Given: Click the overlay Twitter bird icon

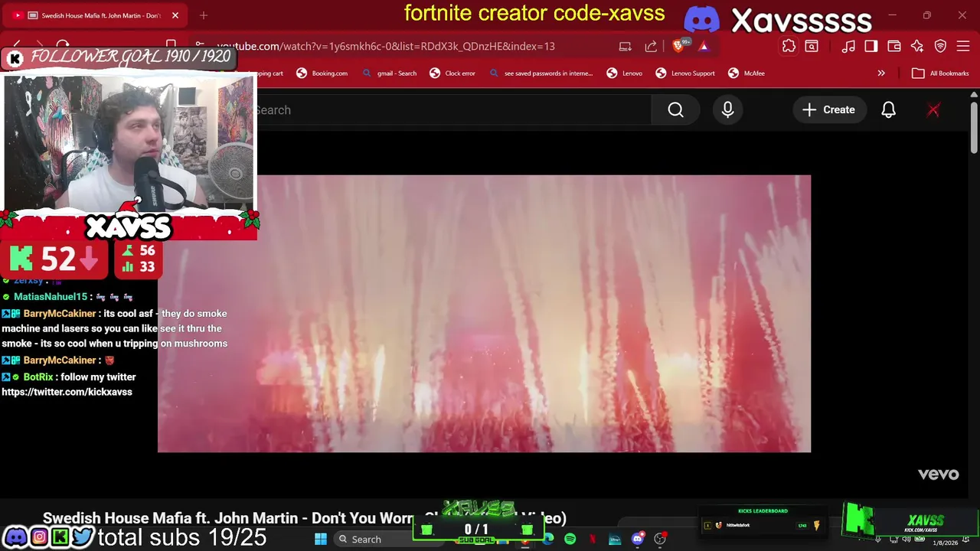Looking at the screenshot, I should tap(83, 537).
